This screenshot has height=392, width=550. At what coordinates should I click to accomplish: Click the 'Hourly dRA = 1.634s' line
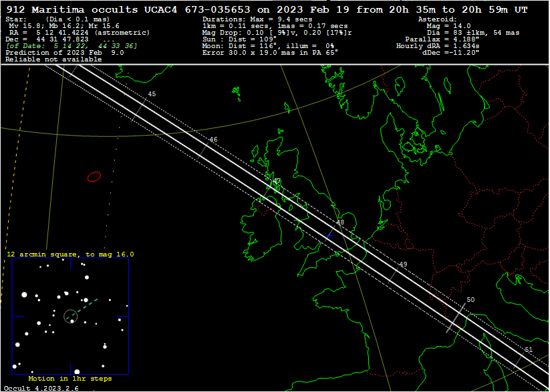(x=438, y=46)
